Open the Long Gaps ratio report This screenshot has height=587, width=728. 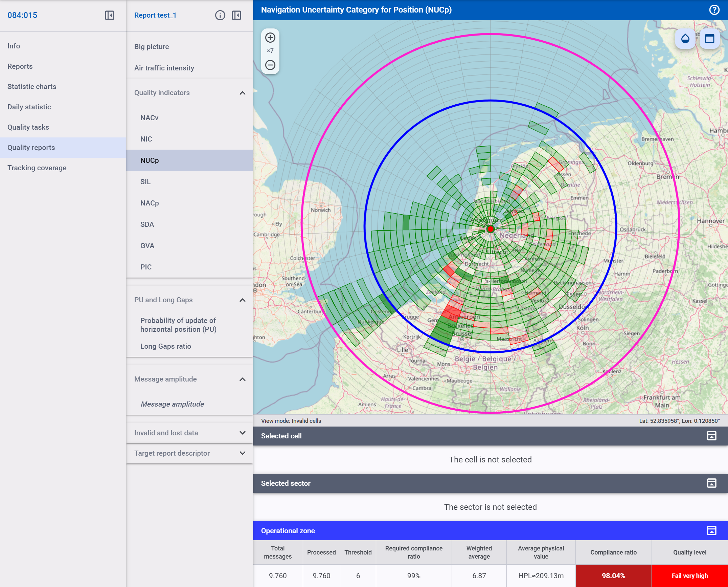click(x=166, y=346)
